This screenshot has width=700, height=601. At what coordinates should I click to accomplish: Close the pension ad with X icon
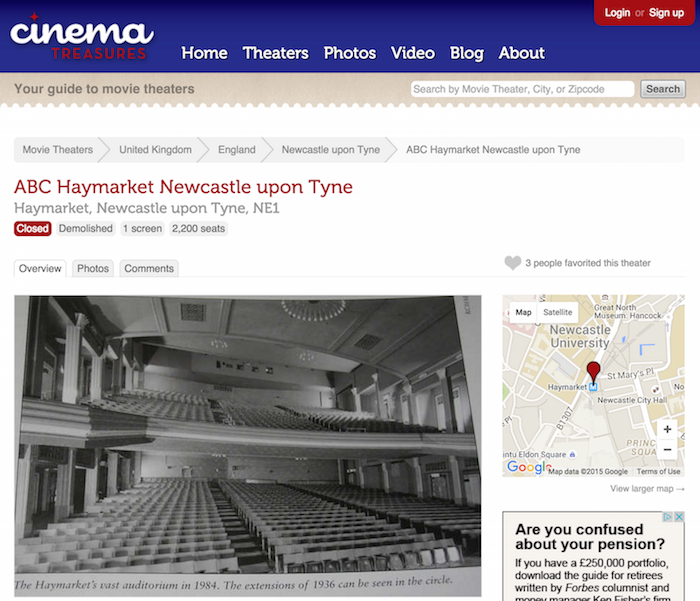679,518
